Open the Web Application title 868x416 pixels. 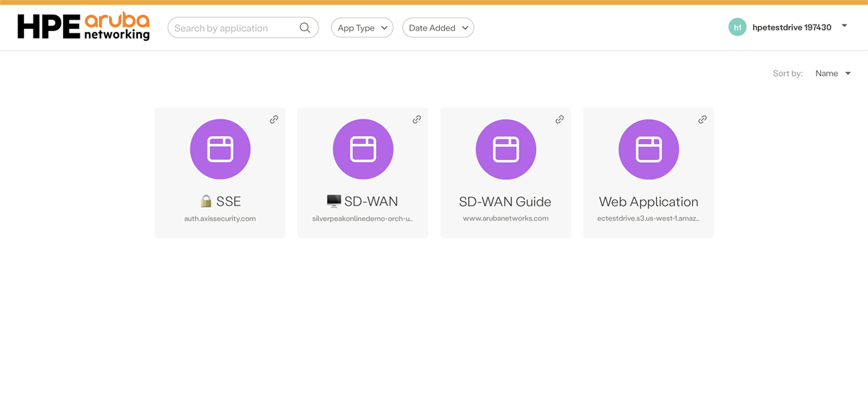648,202
